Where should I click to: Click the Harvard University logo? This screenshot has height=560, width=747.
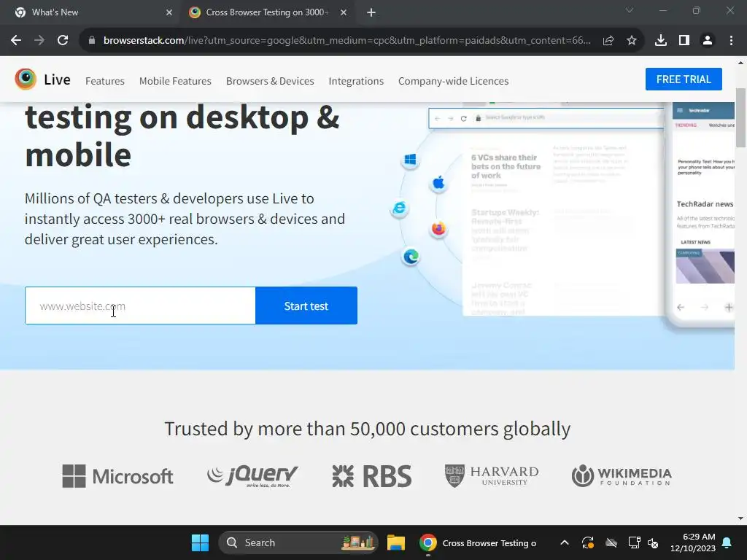(x=492, y=476)
